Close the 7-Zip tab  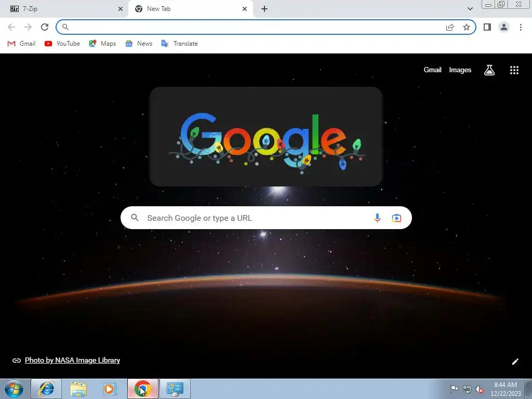click(x=121, y=9)
